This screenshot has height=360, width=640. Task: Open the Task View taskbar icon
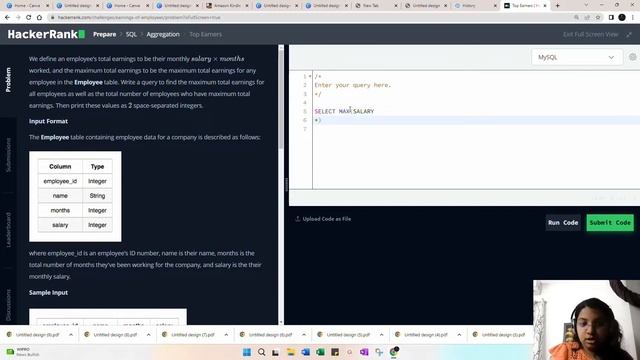(x=276, y=352)
